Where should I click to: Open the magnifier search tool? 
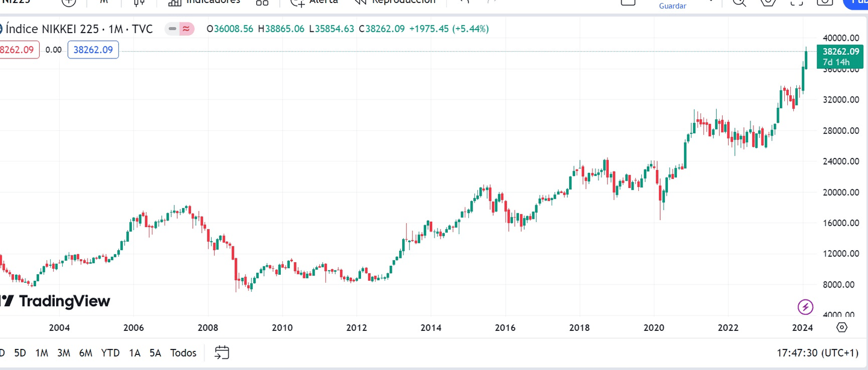[x=739, y=4]
